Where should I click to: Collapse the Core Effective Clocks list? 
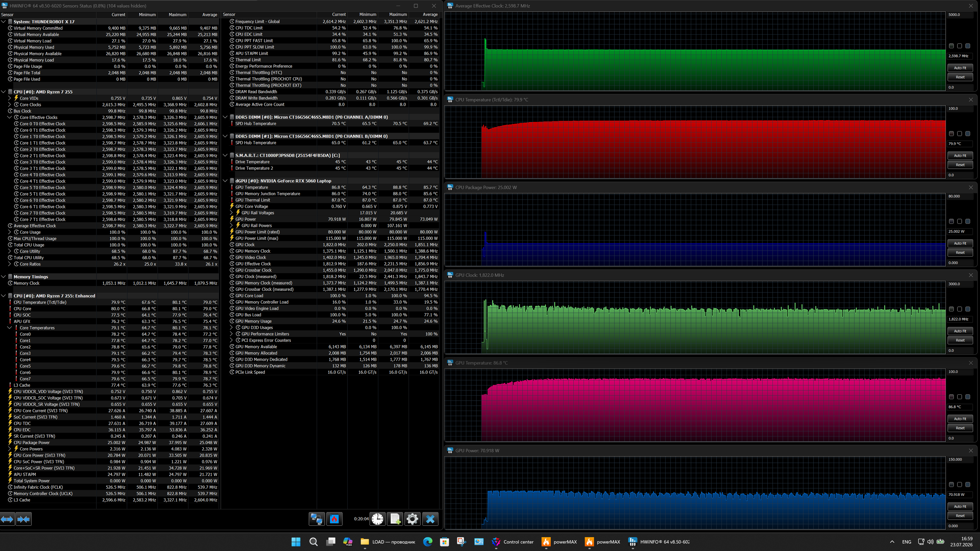tap(9, 118)
